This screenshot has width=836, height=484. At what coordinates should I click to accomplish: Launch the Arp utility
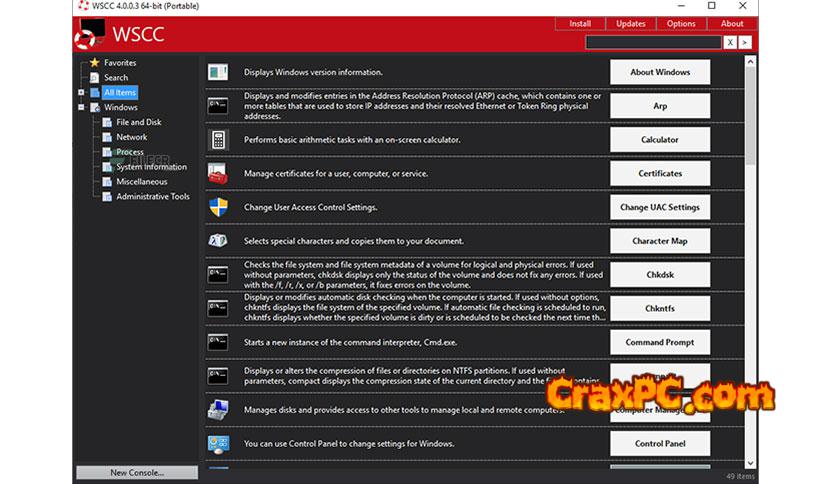pos(660,106)
